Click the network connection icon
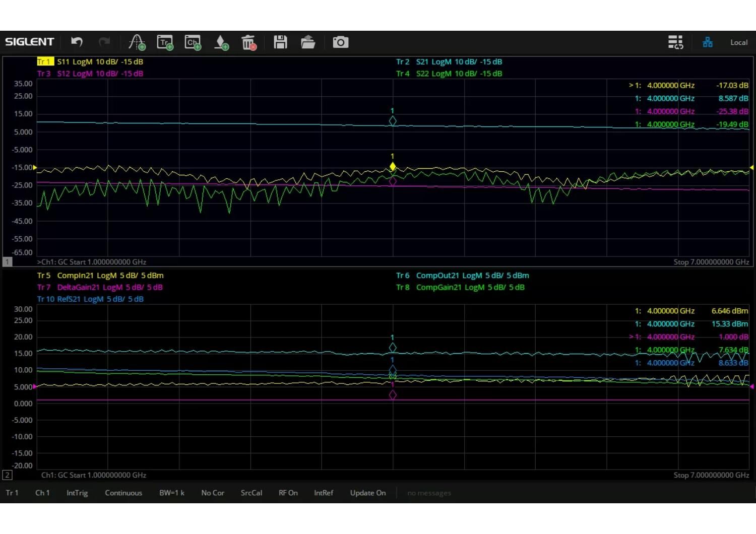The height and width of the screenshot is (534, 756). pos(708,42)
